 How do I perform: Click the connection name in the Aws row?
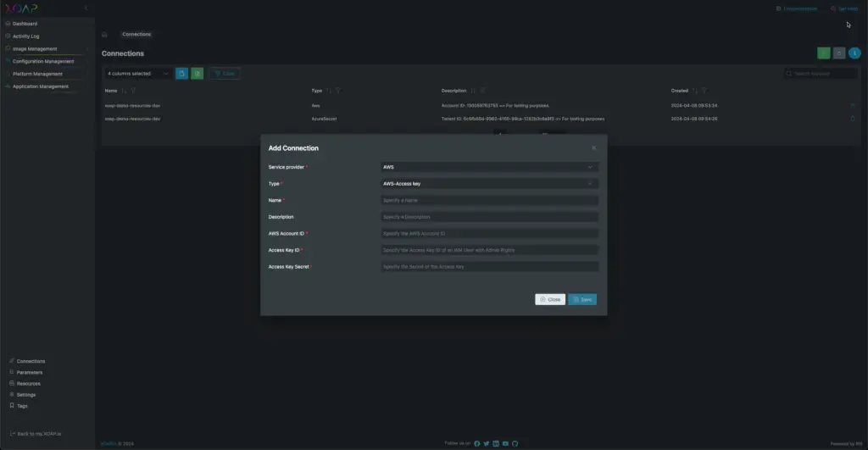[133, 105]
